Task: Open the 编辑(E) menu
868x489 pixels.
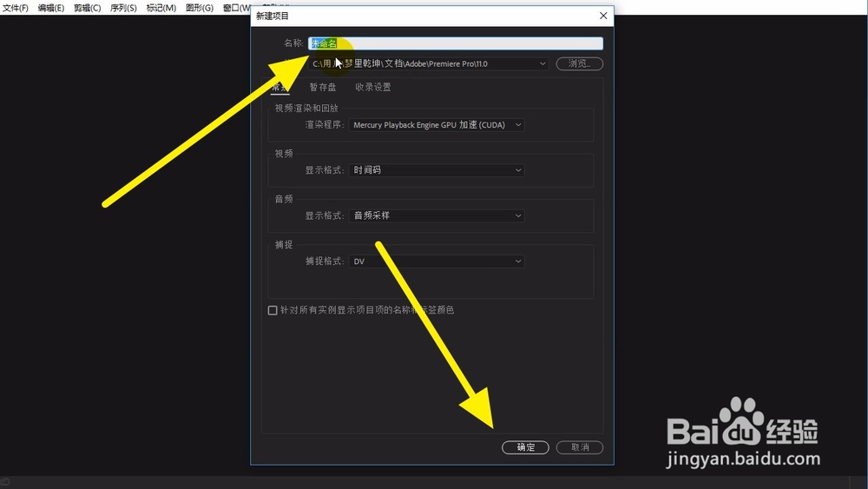Action: (x=51, y=8)
